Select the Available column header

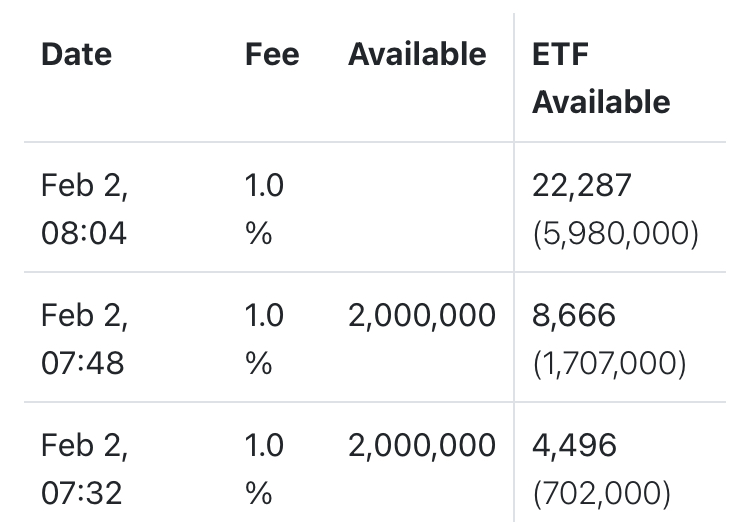(x=417, y=54)
